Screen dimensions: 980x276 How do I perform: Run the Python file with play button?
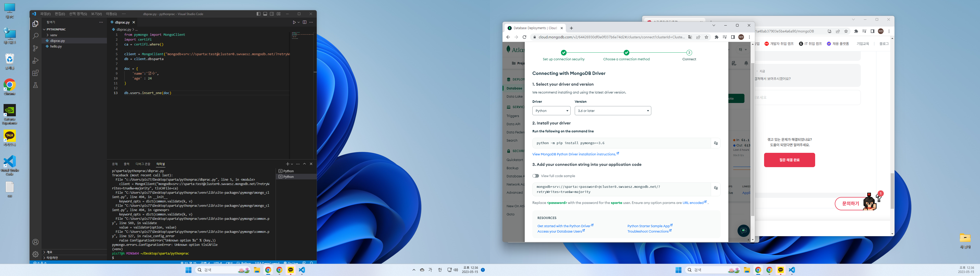click(x=294, y=22)
